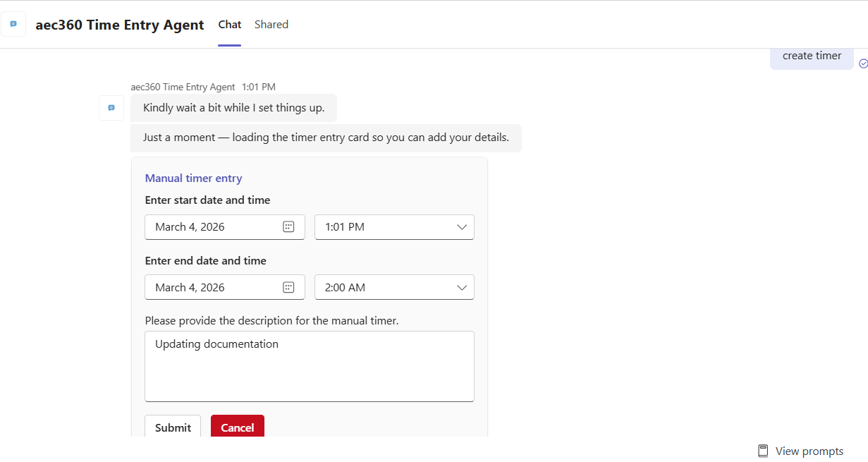Viewport: 868px width, 462px height.
Task: Open the end date calendar picker icon
Action: (x=288, y=288)
